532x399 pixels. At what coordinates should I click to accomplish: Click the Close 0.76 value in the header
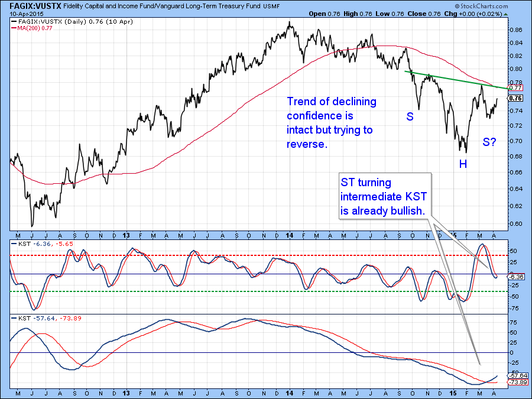424,14
